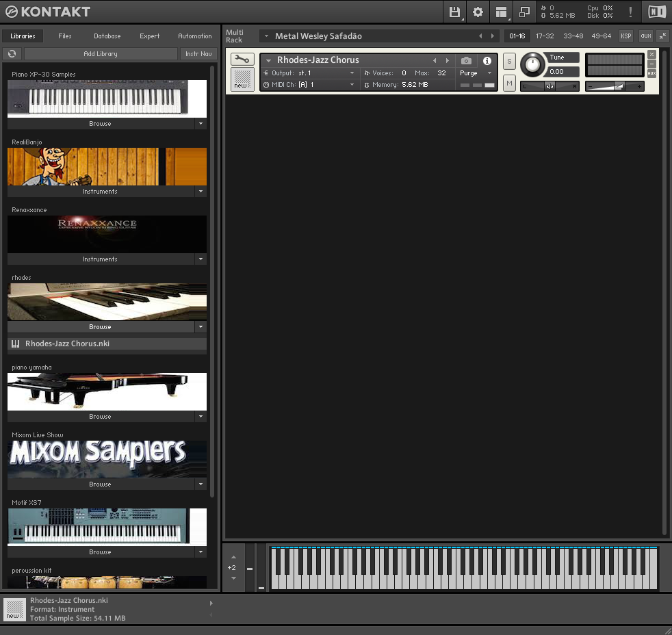
Task: Solo the Rhodes-Jazz Chorus instrument
Action: click(509, 62)
